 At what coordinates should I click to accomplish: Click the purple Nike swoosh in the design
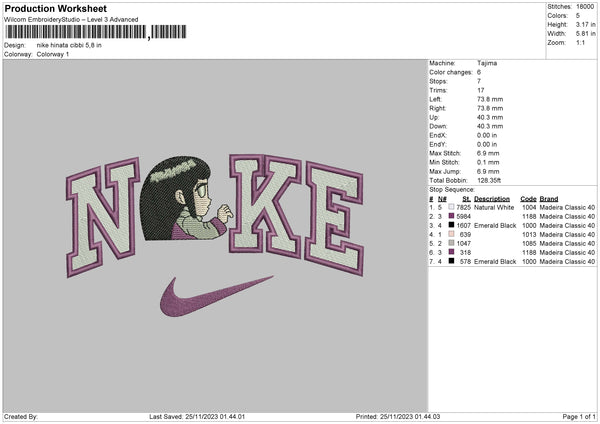216,297
